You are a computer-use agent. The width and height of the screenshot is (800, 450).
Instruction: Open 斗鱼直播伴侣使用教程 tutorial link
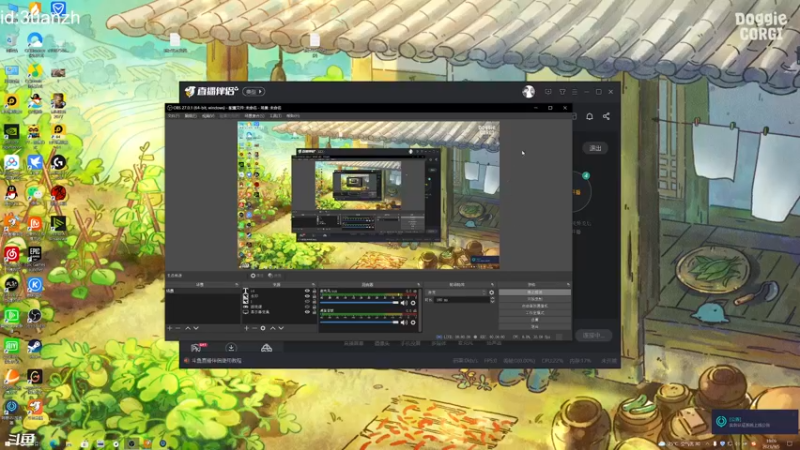click(x=216, y=361)
